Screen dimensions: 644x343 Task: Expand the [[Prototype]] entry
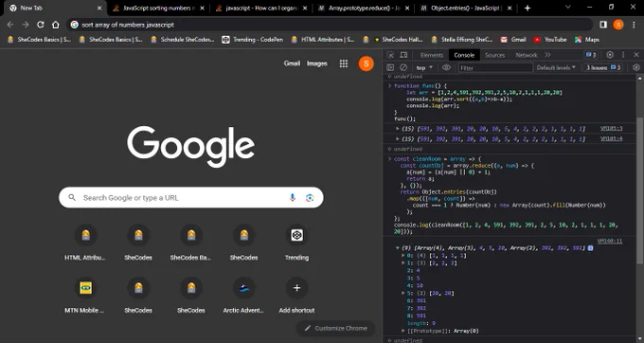click(x=402, y=331)
